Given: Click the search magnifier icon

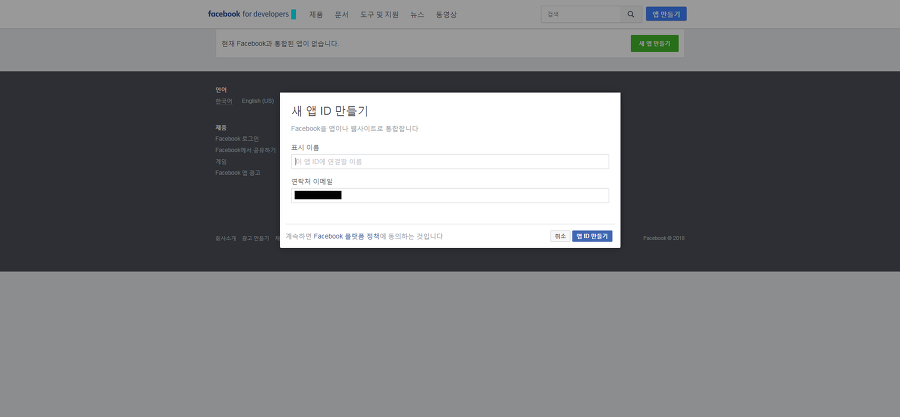Looking at the screenshot, I should point(631,14).
